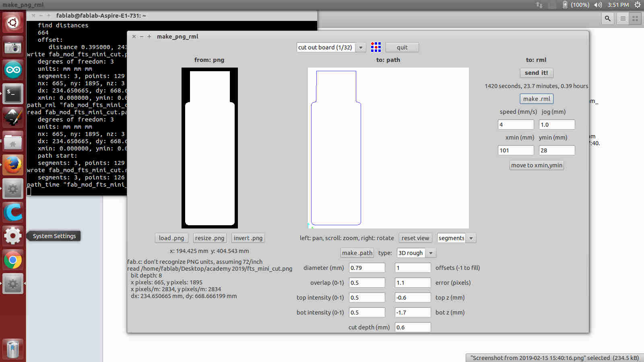The image size is (644, 362).
Task: Switch to the Terminal dock icon
Action: [13, 94]
